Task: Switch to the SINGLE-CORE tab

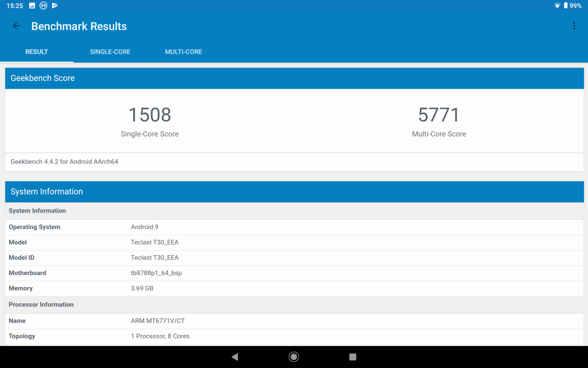Action: point(110,52)
